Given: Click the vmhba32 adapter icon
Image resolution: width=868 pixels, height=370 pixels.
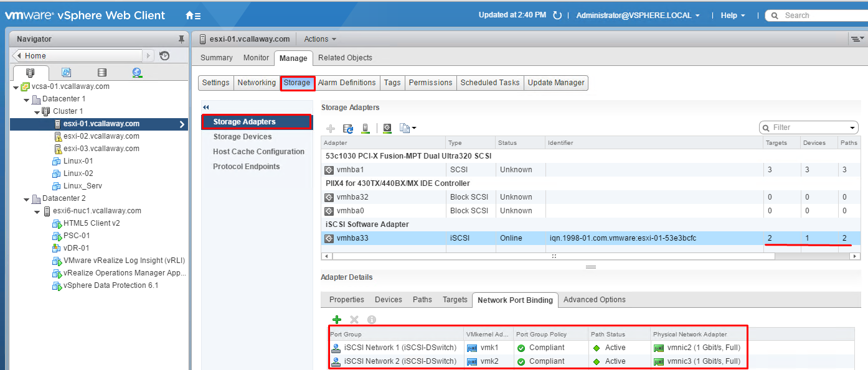Looking at the screenshot, I should (x=329, y=197).
